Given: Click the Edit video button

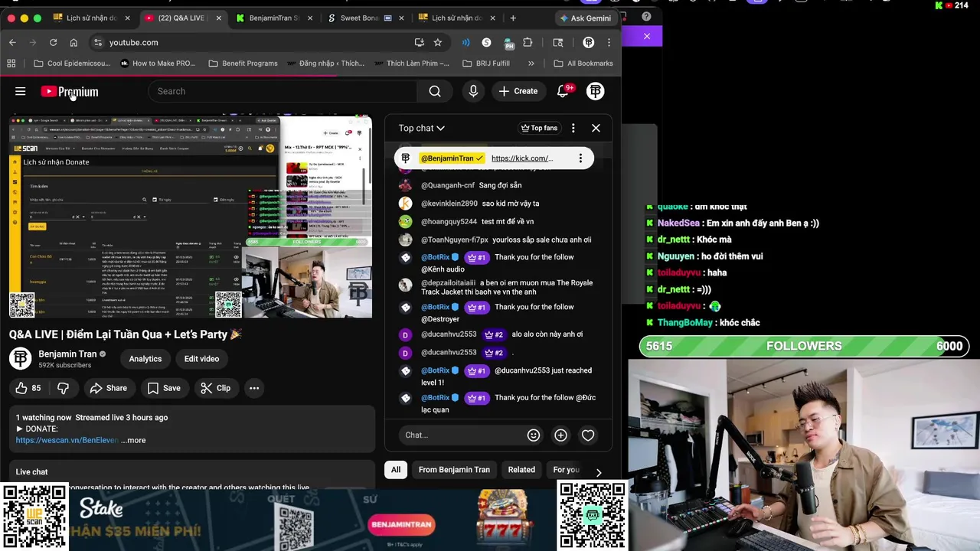Looking at the screenshot, I should (x=201, y=359).
